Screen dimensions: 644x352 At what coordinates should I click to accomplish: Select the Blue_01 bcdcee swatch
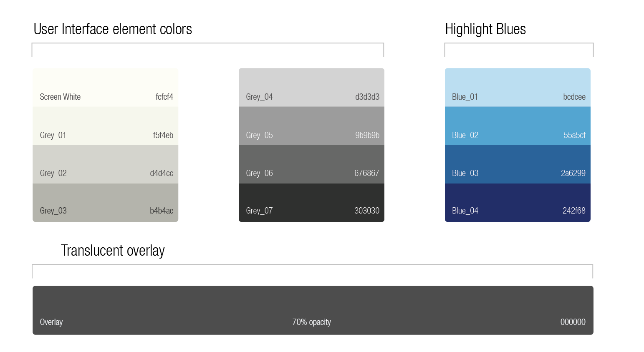coord(518,87)
